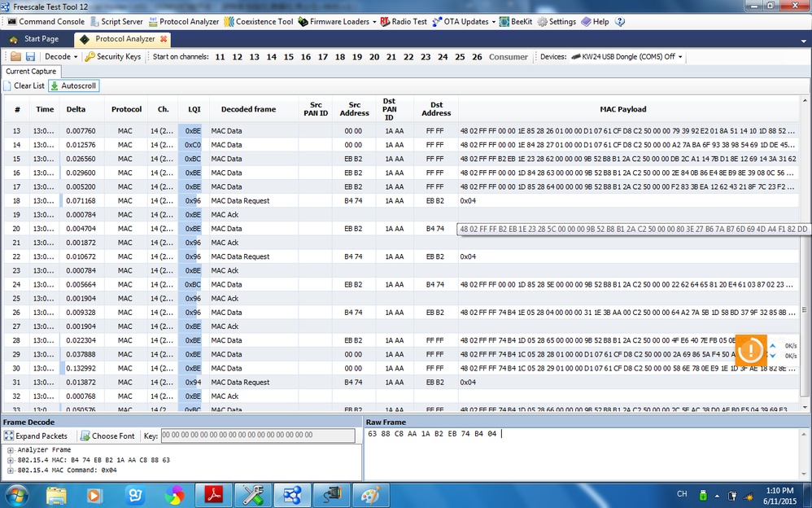Click the Windows Start button

coord(16,495)
